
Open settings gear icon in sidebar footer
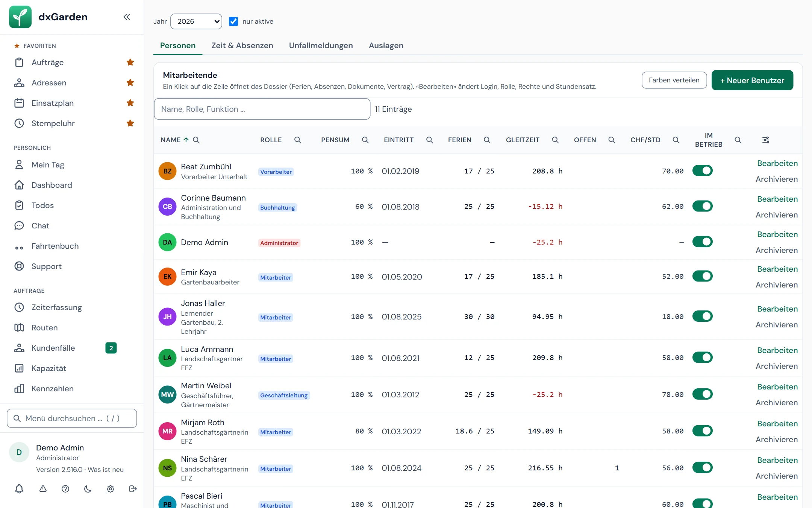(x=110, y=489)
